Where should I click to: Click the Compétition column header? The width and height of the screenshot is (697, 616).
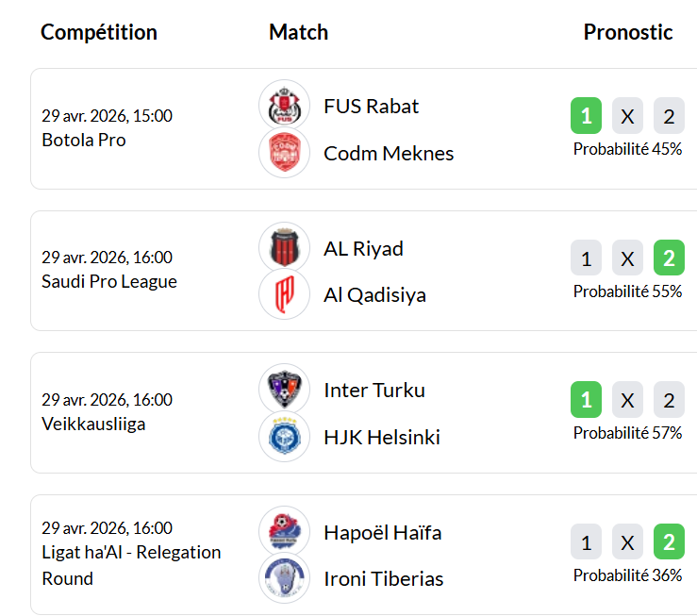coord(99,32)
